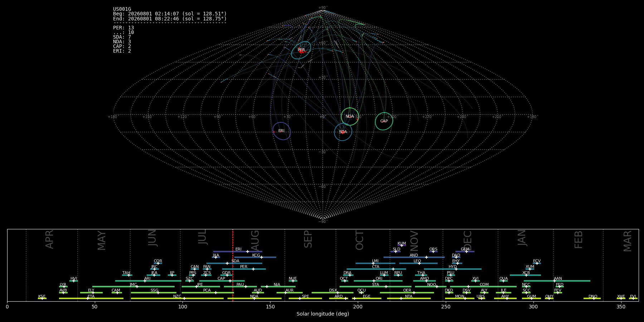Click the PER shower timeline bar
644x322 pixels.
(x=244, y=269)
